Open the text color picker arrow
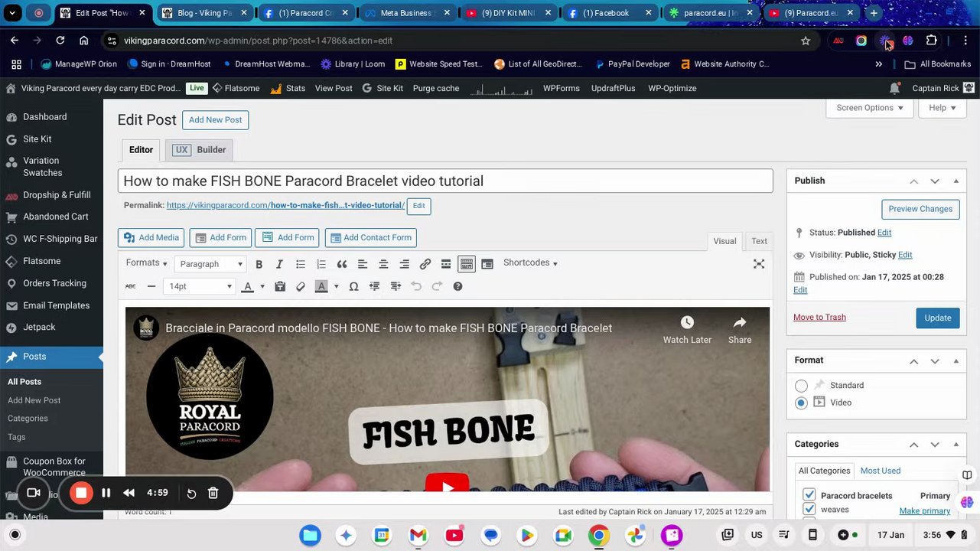 pos(262,286)
